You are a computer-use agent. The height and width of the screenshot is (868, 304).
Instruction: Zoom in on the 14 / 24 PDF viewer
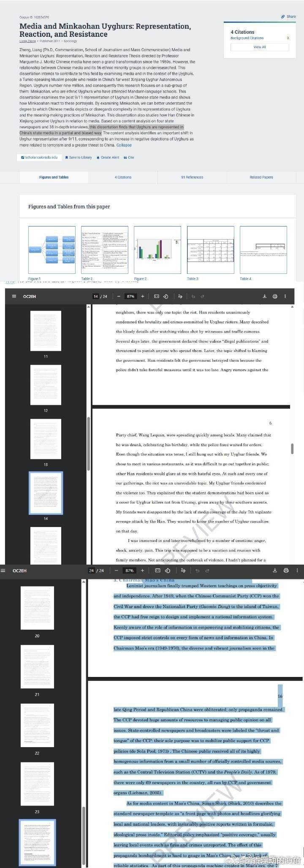pyautogui.click(x=143, y=296)
